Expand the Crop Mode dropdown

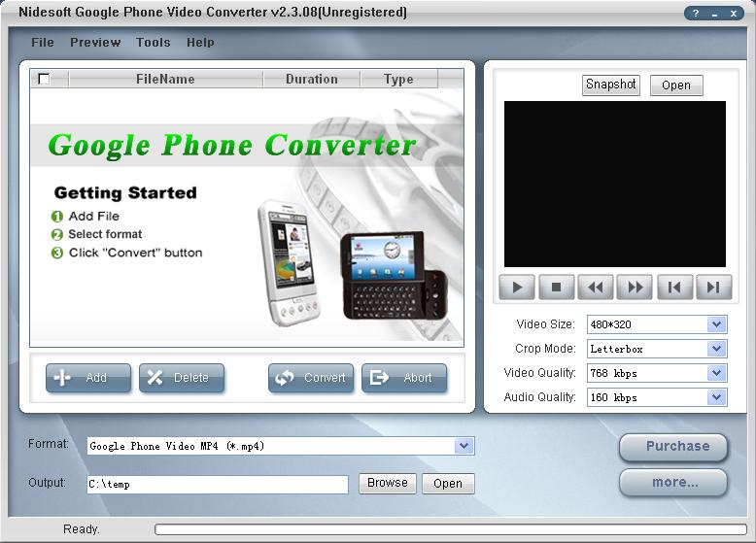(716, 349)
